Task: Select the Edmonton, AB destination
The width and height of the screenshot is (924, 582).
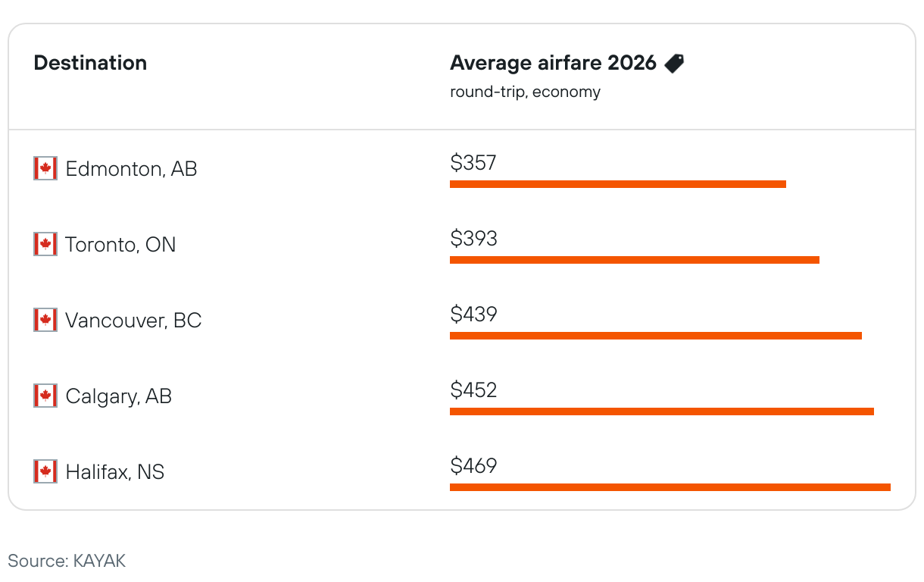Action: [x=131, y=168]
